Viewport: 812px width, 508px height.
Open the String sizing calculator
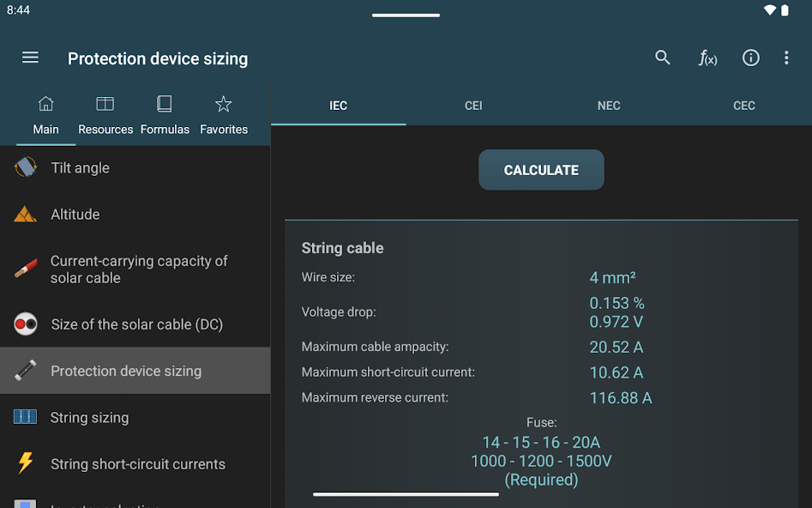(135, 417)
